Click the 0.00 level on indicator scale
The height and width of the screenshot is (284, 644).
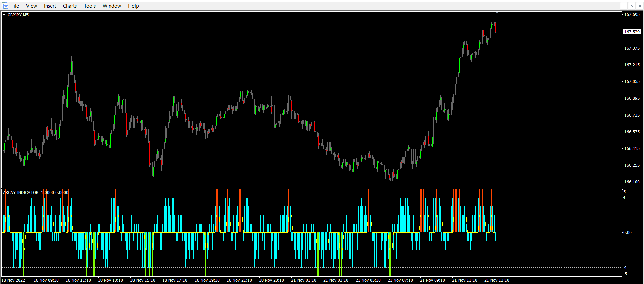[627, 233]
